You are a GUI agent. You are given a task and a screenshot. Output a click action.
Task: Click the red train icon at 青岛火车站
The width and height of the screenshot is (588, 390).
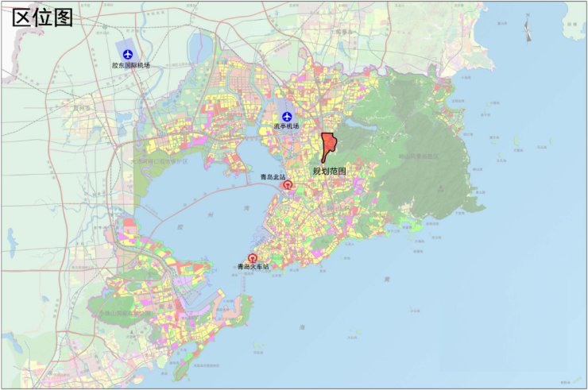click(253, 258)
